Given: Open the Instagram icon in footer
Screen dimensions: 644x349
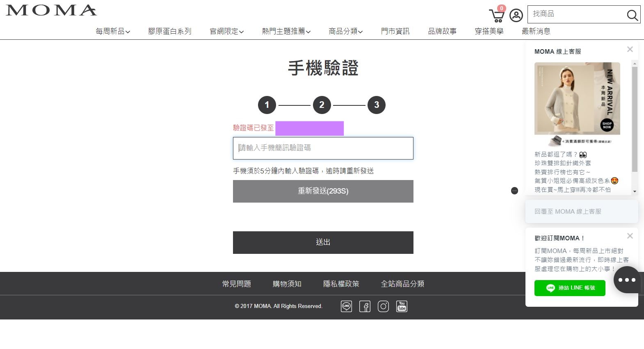Looking at the screenshot, I should click(x=383, y=306).
